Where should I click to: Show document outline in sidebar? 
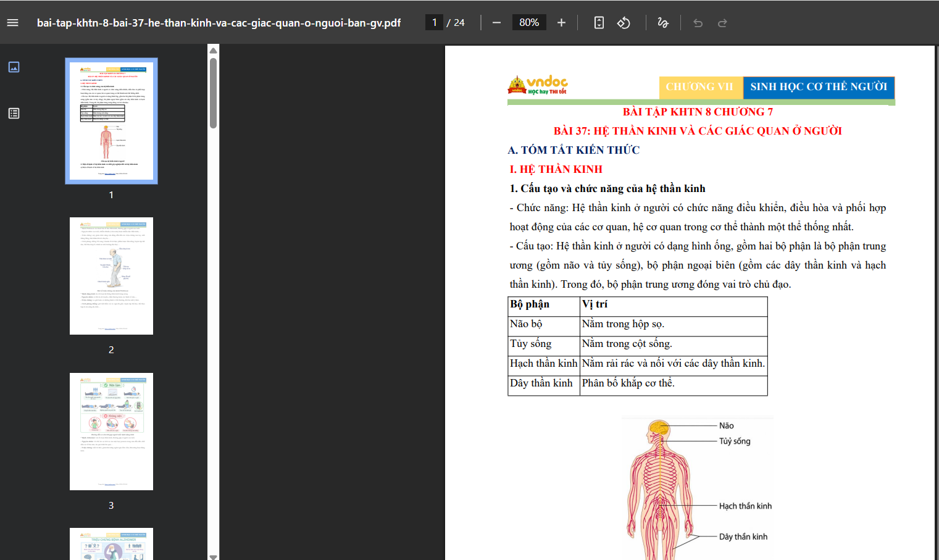pyautogui.click(x=14, y=113)
